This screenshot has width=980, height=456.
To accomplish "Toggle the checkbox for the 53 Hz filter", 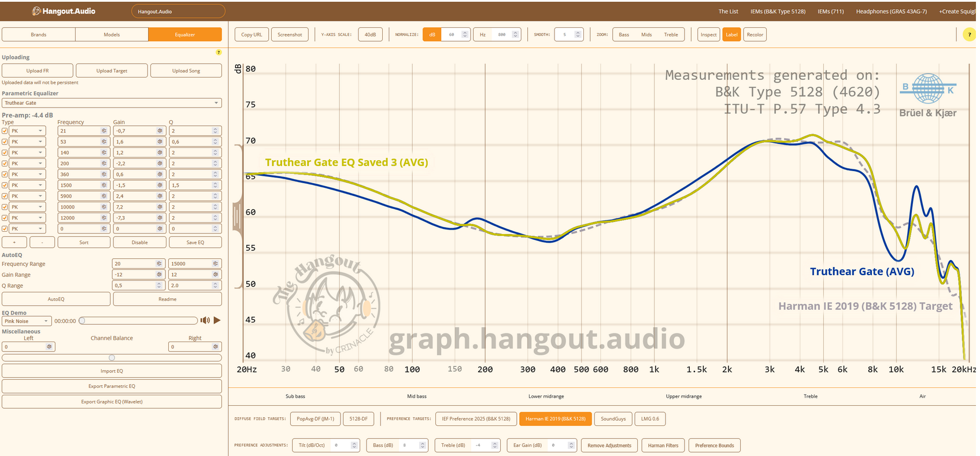I will (5, 142).
